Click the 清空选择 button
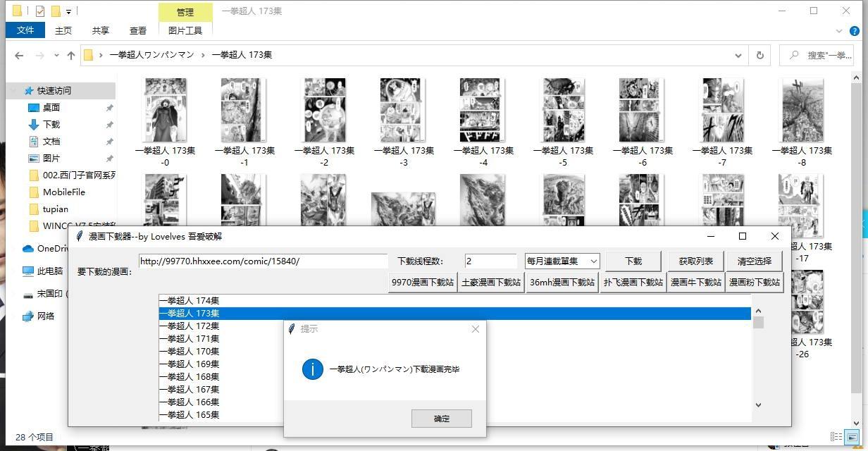The height and width of the screenshot is (451, 868). pos(755,261)
